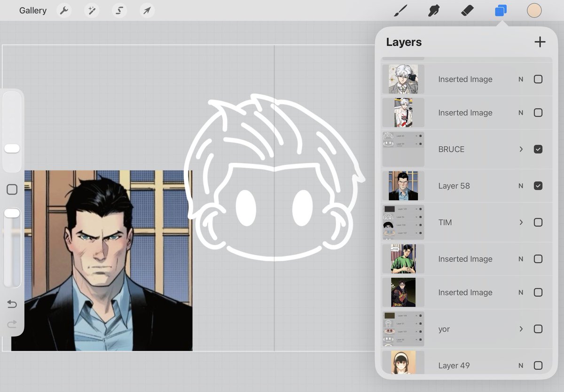Open blend mode N for black cat Inserted Image
Viewport: 564px width, 392px height.
521,79
